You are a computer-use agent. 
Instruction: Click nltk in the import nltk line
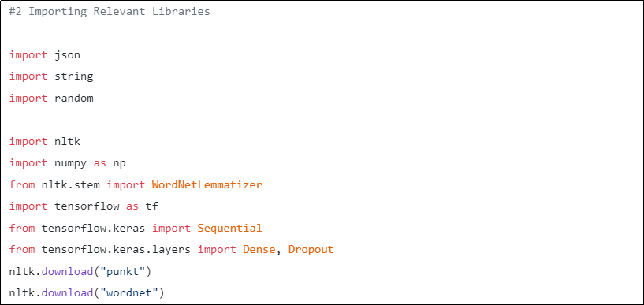(x=67, y=142)
